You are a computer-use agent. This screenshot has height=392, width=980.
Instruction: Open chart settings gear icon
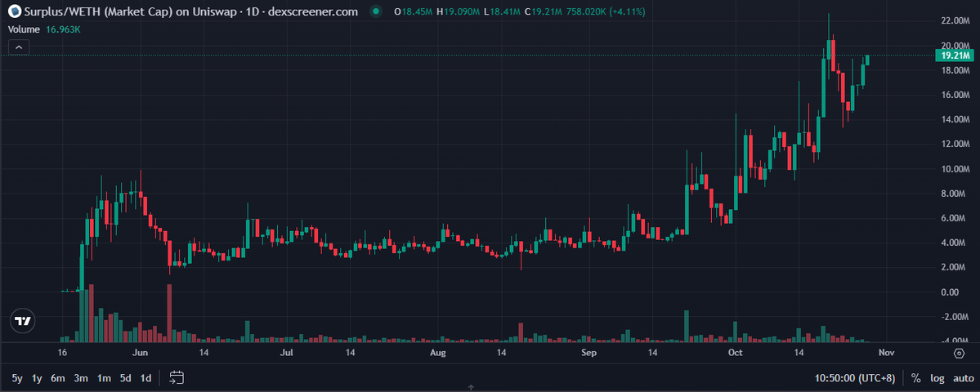point(960,354)
